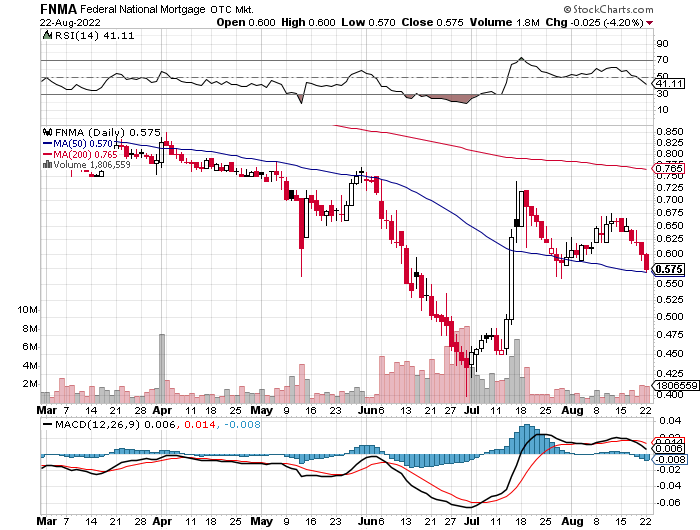
Task: Click the date 22-Aug-2022
Action: pyautogui.click(x=70, y=23)
